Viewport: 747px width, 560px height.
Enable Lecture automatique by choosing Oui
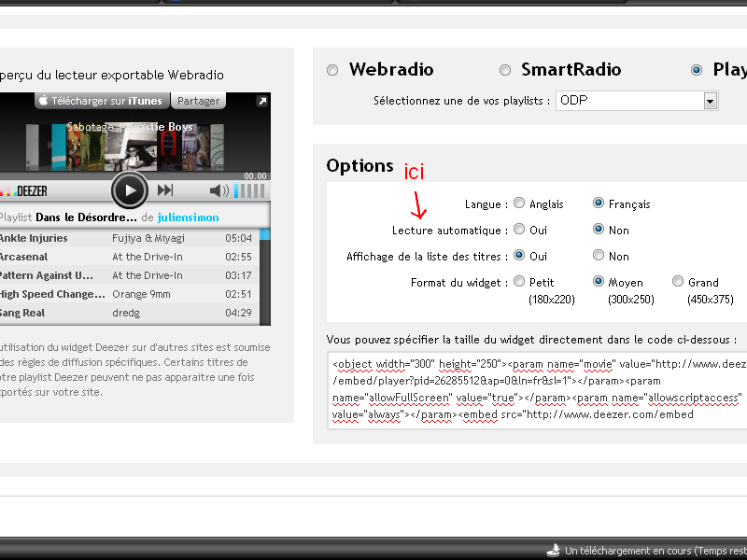point(519,230)
